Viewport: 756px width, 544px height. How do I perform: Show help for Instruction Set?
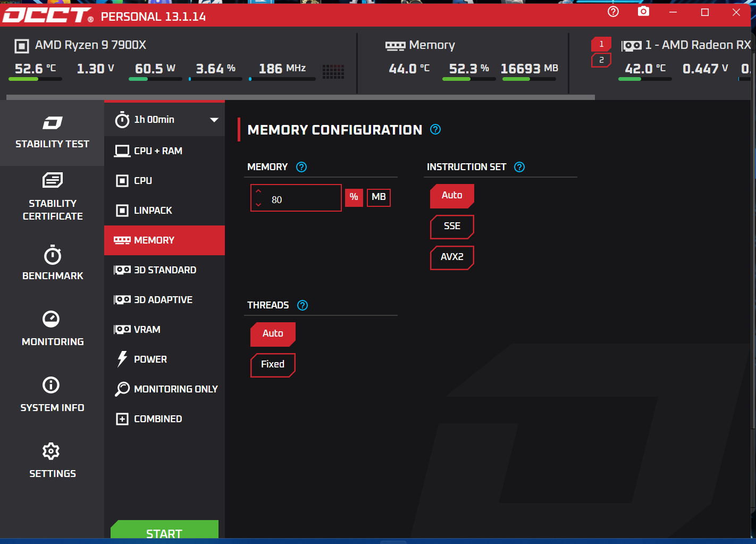point(519,167)
